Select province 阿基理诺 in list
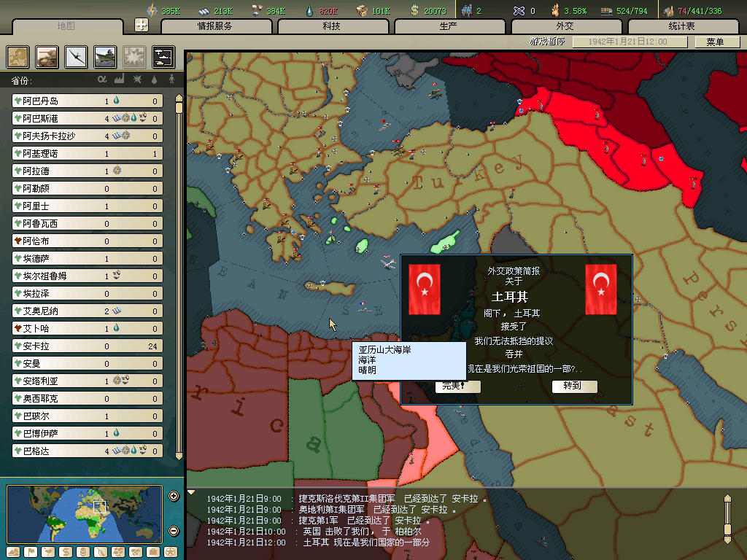 88,154
